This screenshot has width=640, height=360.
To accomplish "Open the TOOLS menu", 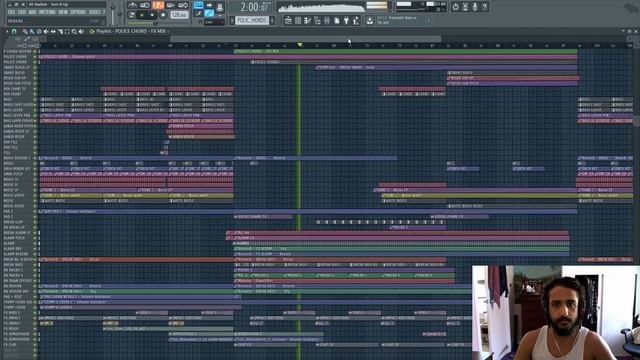I will pyautogui.click(x=94, y=12).
